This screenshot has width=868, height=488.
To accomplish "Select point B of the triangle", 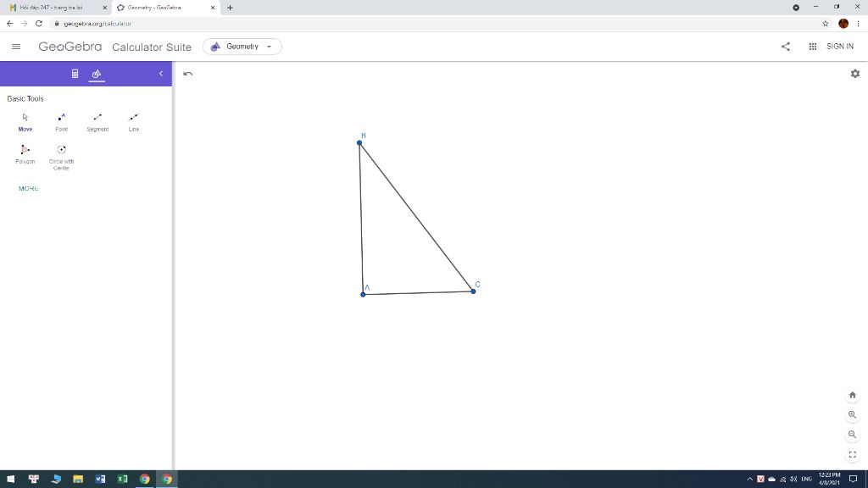I will coord(359,142).
